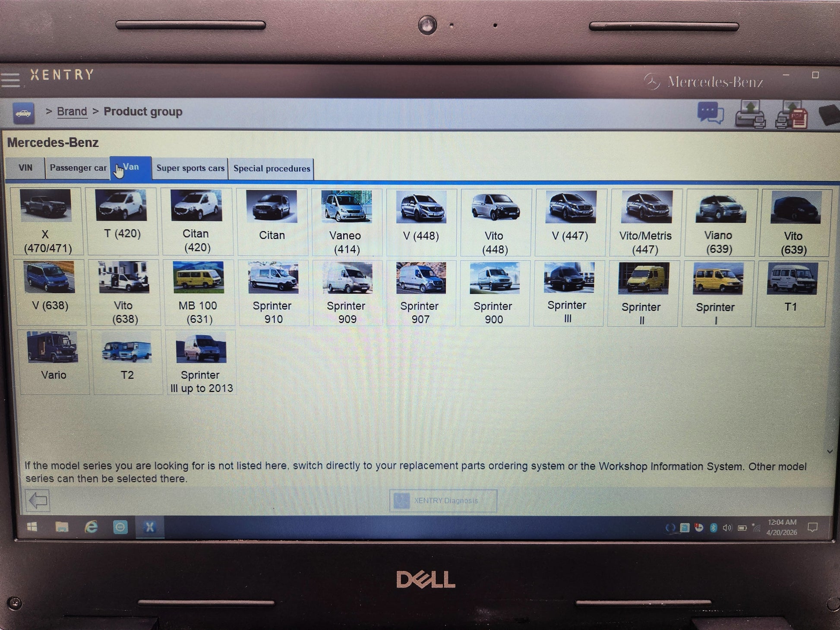
Task: Click the taskbar clock showing 12:04 AM
Action: [782, 527]
